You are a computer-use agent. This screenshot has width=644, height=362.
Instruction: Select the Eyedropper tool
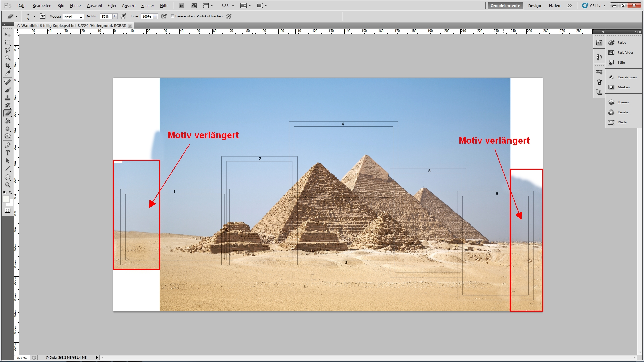[x=8, y=73]
